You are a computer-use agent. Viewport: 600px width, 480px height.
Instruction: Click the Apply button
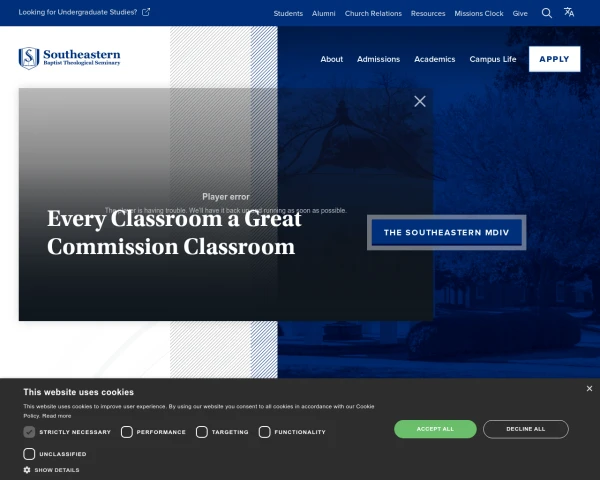click(x=554, y=59)
